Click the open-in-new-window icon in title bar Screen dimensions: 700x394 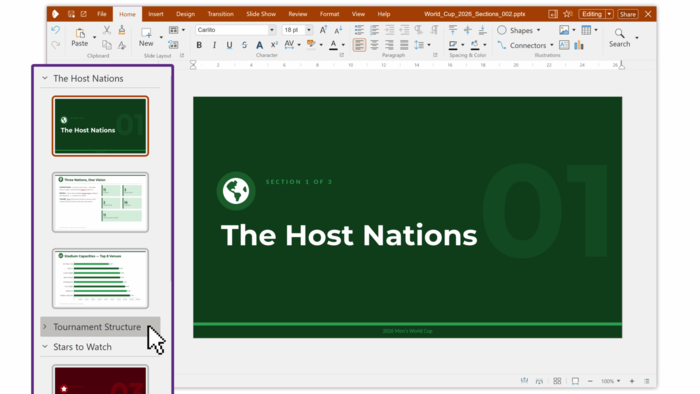click(83, 14)
